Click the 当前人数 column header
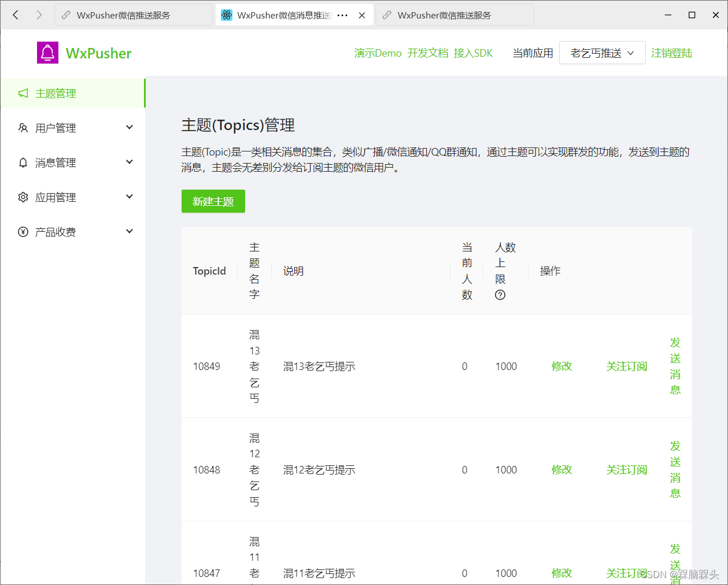Screen dimensions: 728x585 [467, 271]
